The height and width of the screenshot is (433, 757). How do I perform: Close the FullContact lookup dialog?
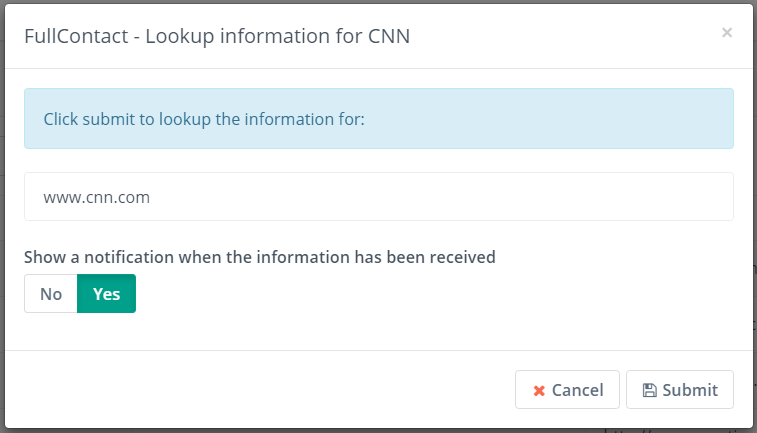[727, 33]
